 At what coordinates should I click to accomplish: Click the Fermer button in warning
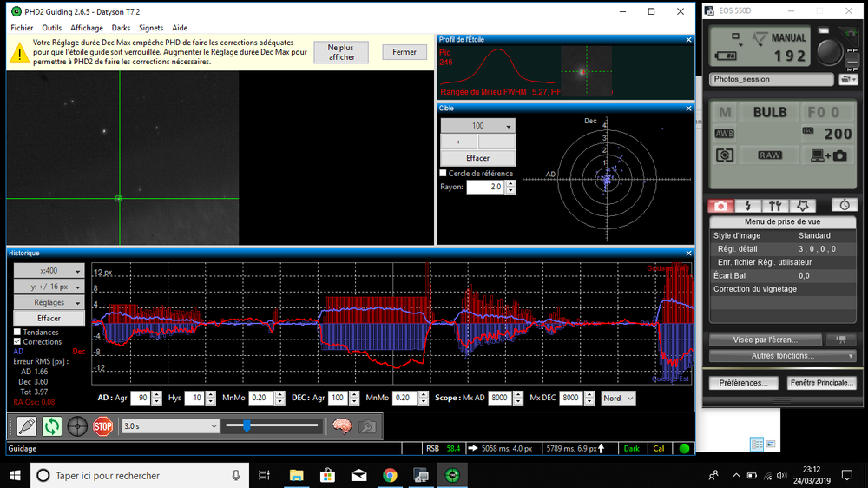point(404,52)
